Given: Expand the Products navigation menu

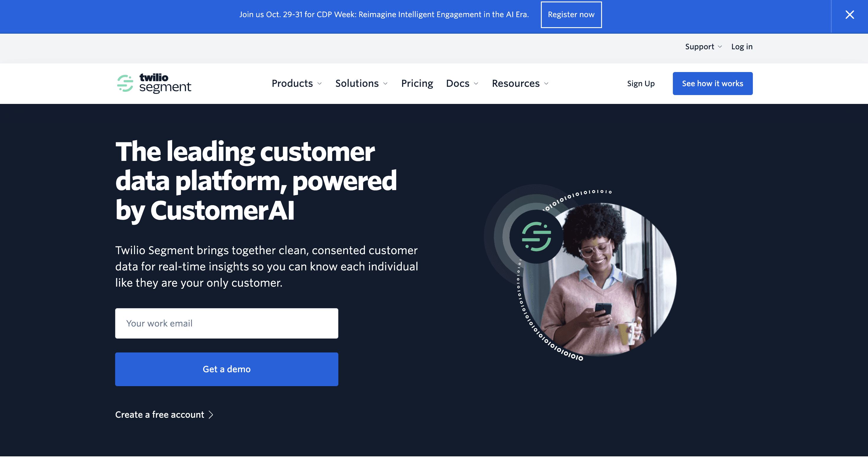Looking at the screenshot, I should (296, 83).
